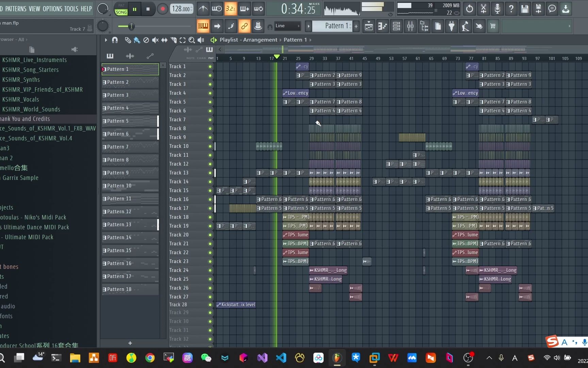Expand KSHMR_World_Sounds browser folder
Screen dimensions: 588x368
click(31, 109)
